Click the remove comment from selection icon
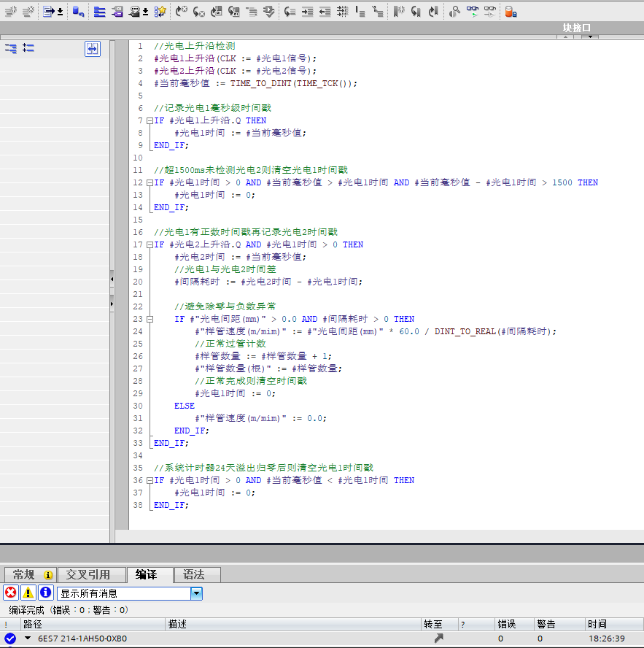The width and height of the screenshot is (644, 648). tap(378, 12)
